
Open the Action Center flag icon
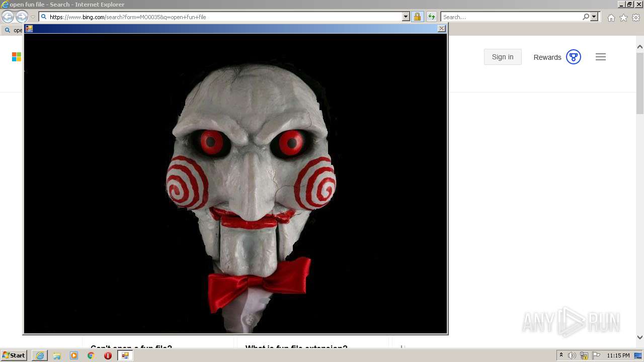(x=596, y=355)
